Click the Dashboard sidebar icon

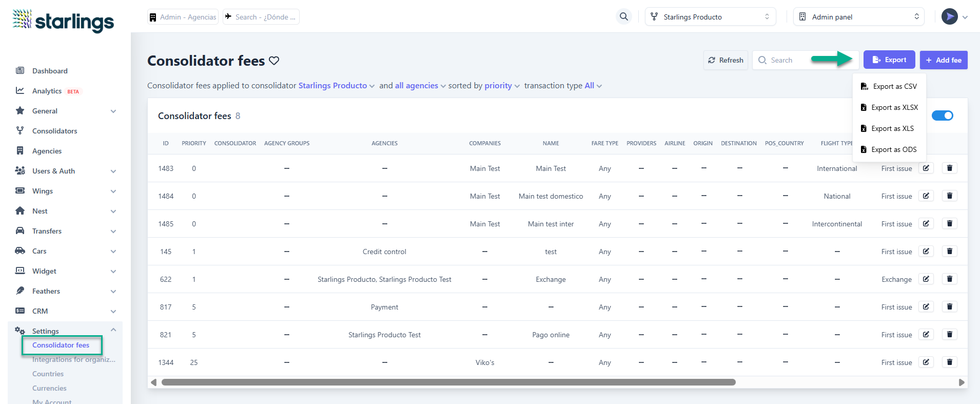(x=20, y=71)
